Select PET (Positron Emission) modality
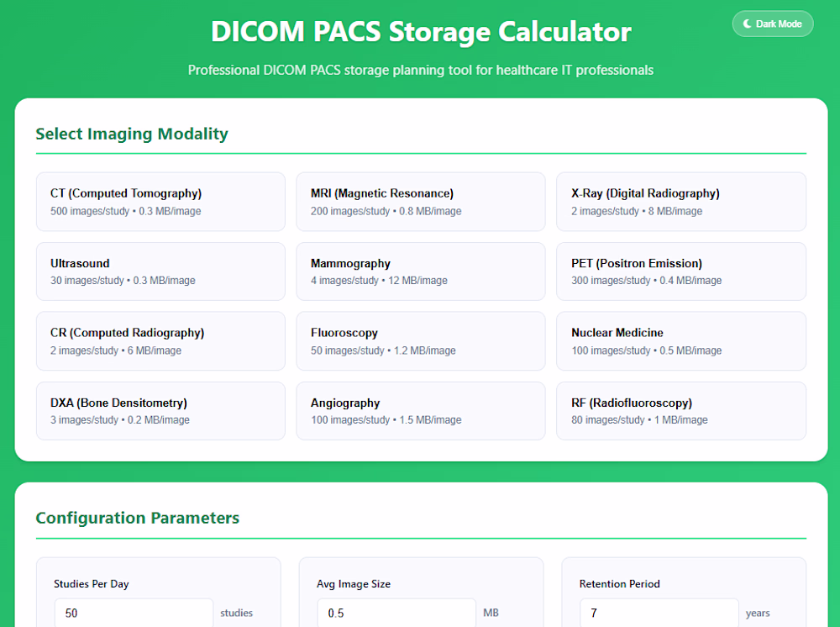The width and height of the screenshot is (840, 627). pos(680,271)
